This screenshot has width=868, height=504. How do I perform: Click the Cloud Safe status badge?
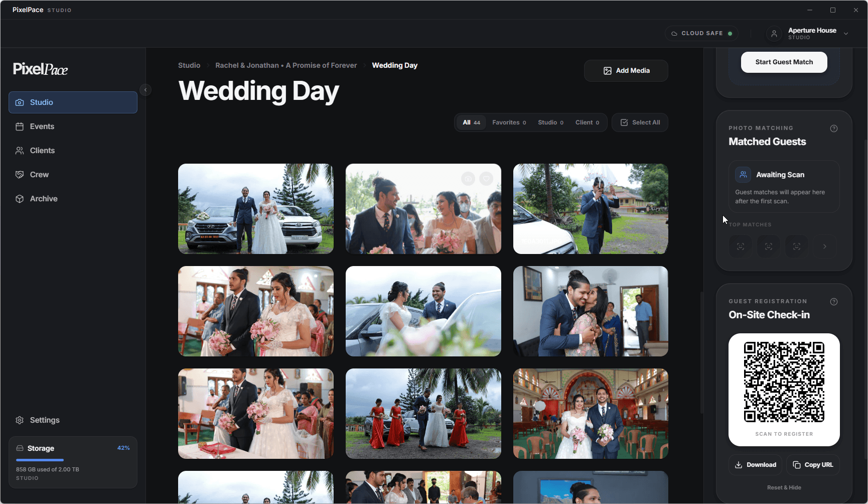[701, 34]
